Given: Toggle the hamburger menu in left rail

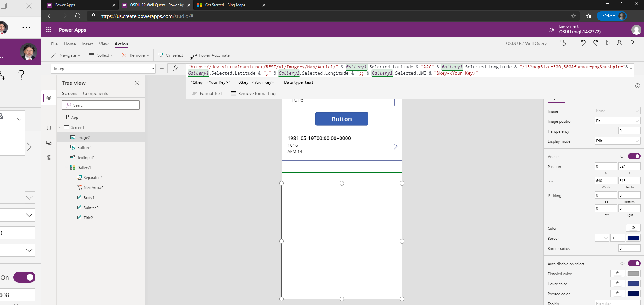Looking at the screenshot, I should 49,83.
